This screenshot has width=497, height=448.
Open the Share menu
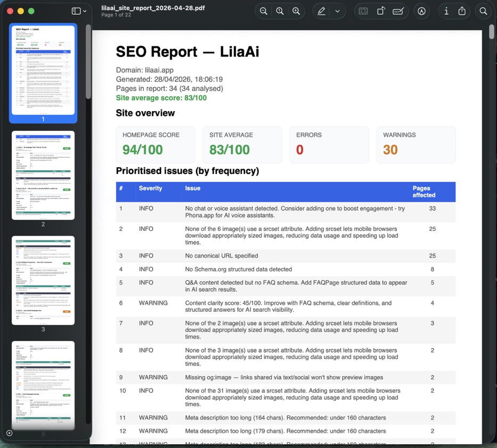point(462,11)
